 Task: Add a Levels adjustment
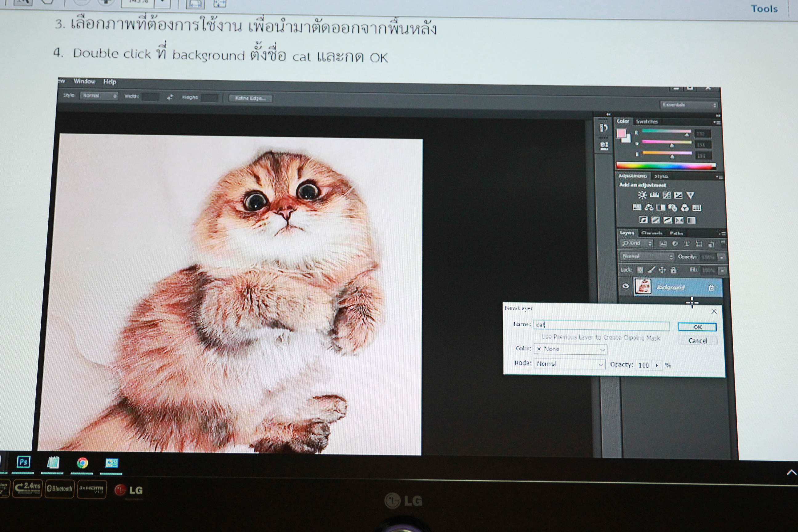654,195
